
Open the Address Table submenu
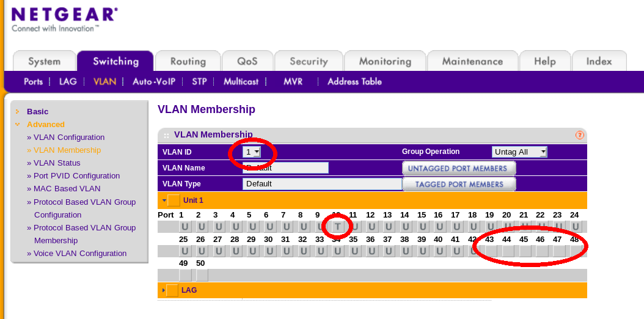354,82
